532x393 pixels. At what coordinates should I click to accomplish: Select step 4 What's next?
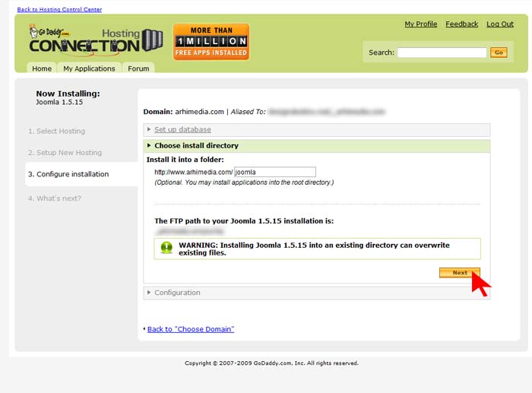pyautogui.click(x=55, y=198)
